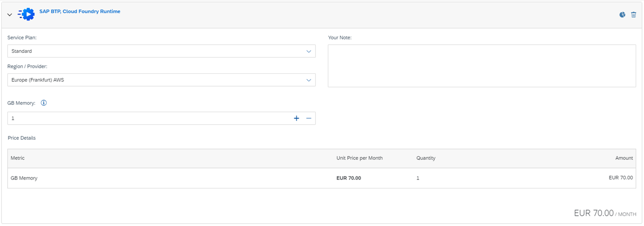The width and height of the screenshot is (644, 226).
Task: Click the Metric column header
Action: pos(18,158)
